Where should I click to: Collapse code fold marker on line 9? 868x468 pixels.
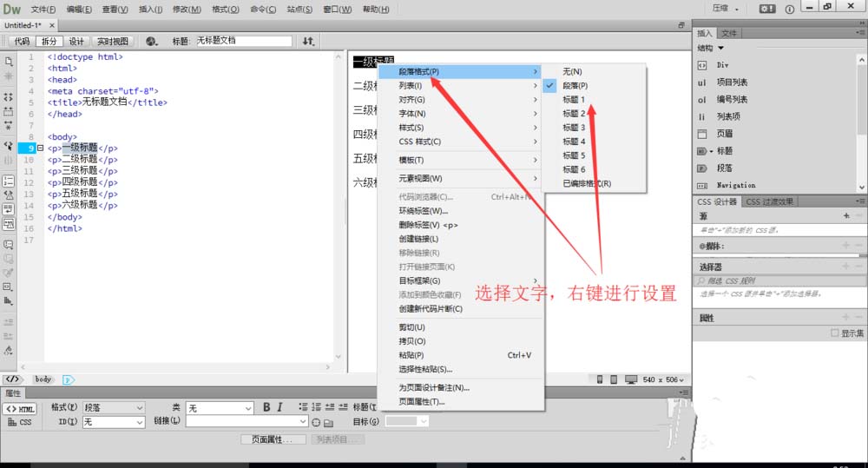(x=40, y=148)
